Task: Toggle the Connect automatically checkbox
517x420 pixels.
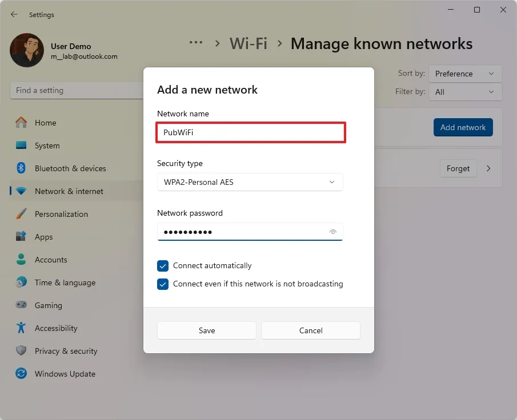Action: (163, 265)
